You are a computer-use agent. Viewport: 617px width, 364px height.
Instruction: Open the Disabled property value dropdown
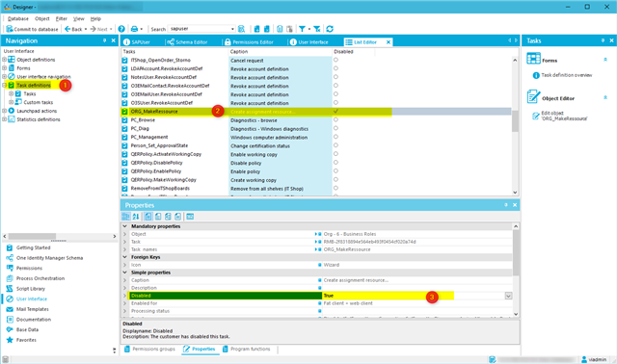click(x=508, y=296)
